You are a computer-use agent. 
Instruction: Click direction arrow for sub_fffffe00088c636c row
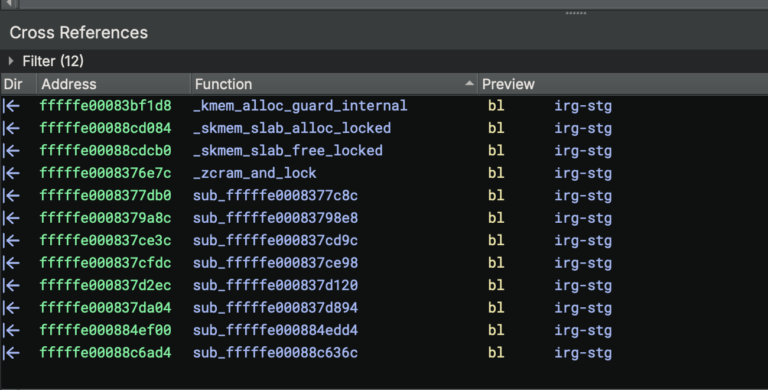coord(11,353)
